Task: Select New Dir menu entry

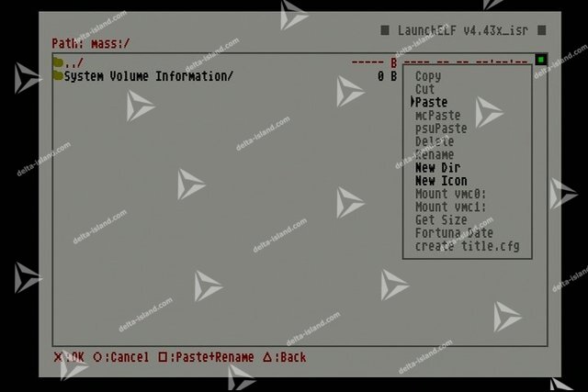Action: click(x=437, y=168)
